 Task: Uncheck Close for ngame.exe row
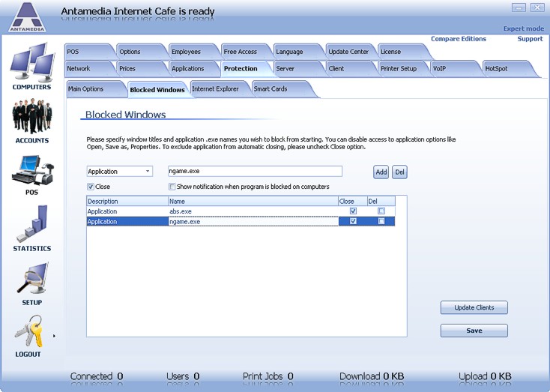(x=353, y=221)
